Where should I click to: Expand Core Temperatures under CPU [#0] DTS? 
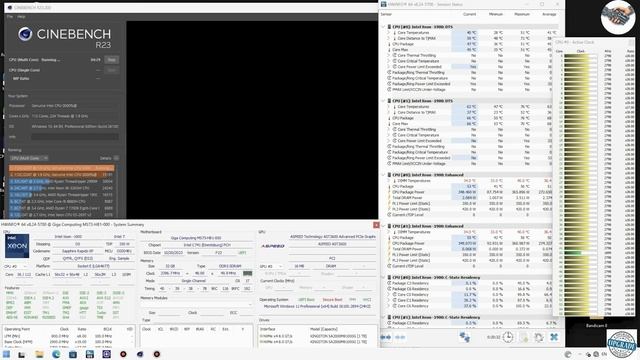pyautogui.click(x=389, y=33)
